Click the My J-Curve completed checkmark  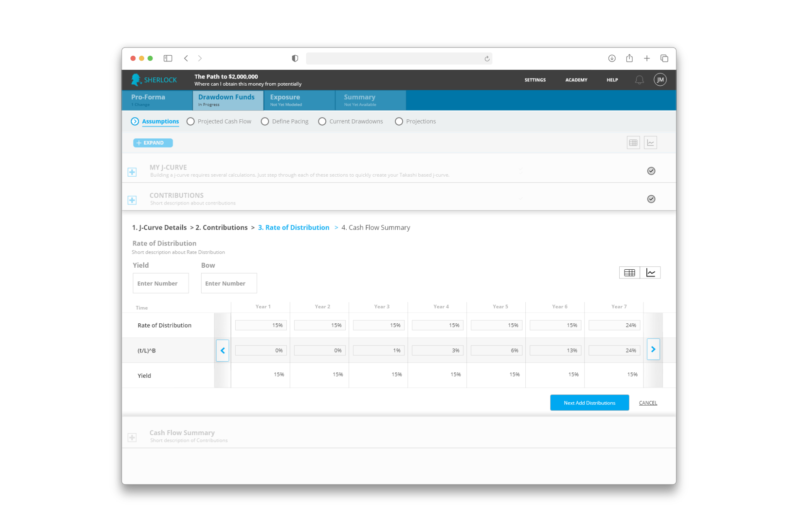(651, 171)
